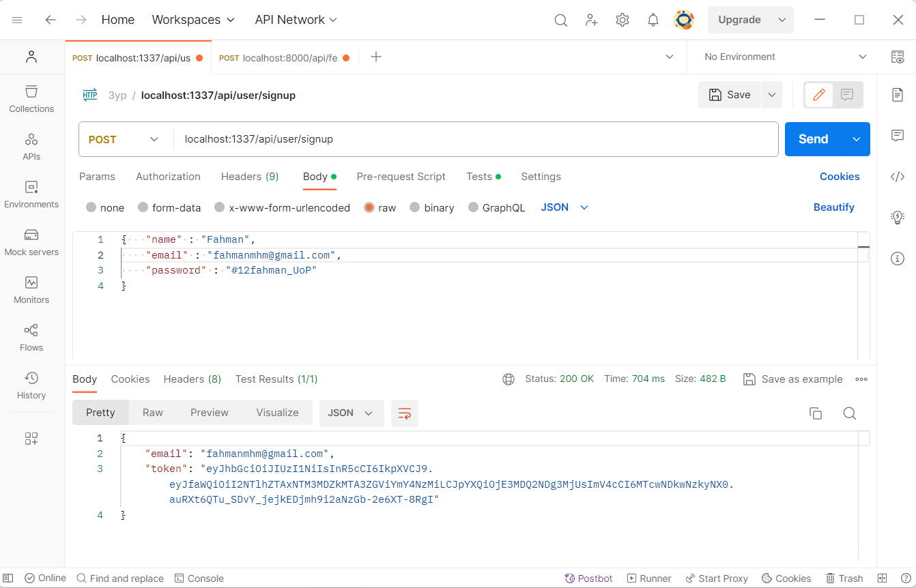The height and width of the screenshot is (588, 916).
Task: Open the response Test Results tab
Action: [x=276, y=379]
